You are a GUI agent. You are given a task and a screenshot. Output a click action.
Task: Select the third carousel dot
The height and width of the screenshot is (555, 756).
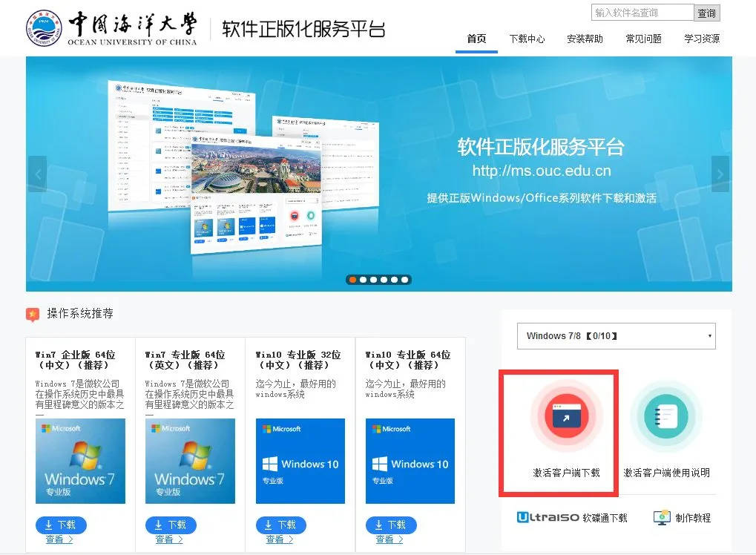click(x=373, y=280)
